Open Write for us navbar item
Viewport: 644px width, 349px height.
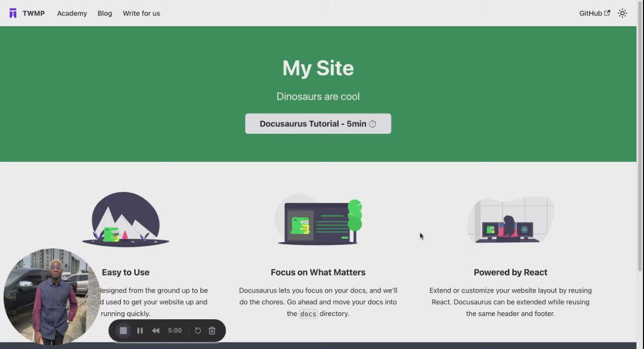141,13
